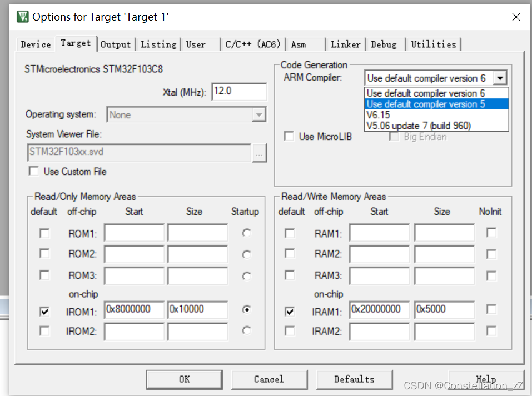Enable NoInit for RAM2
The image size is (532, 396).
[x=491, y=254]
